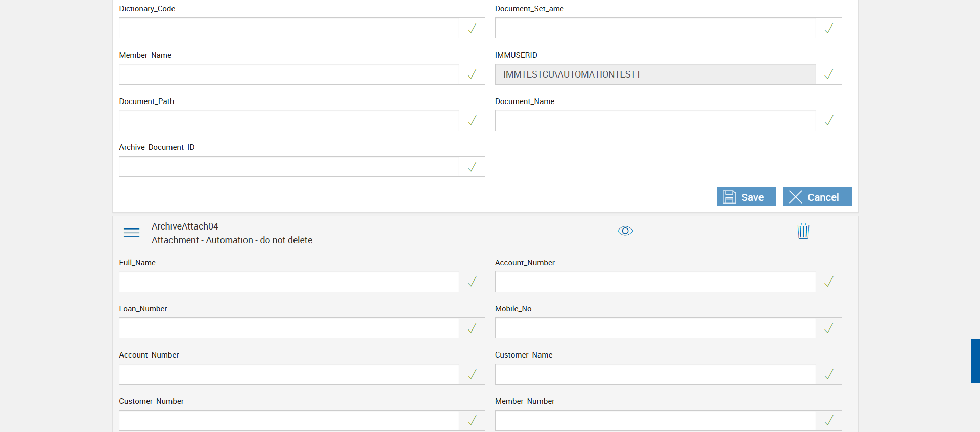Click into Document_Path text box
This screenshot has height=432, width=980.
pyautogui.click(x=289, y=121)
